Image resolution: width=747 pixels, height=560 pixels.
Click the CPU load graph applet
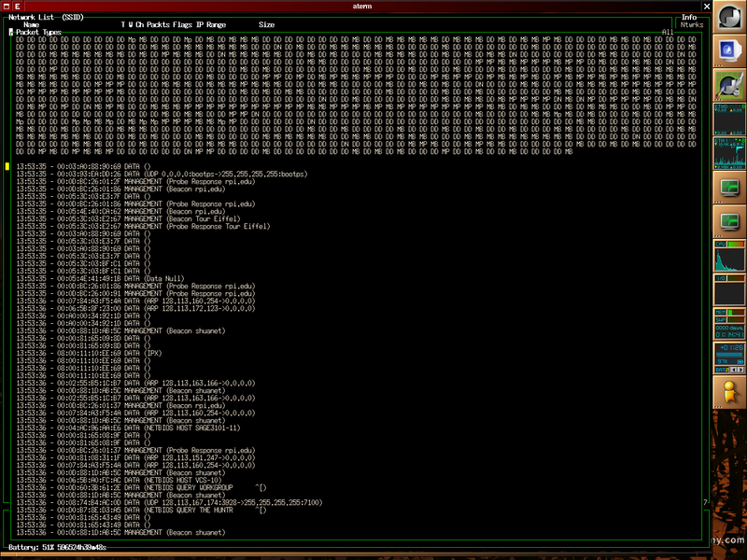729,256
